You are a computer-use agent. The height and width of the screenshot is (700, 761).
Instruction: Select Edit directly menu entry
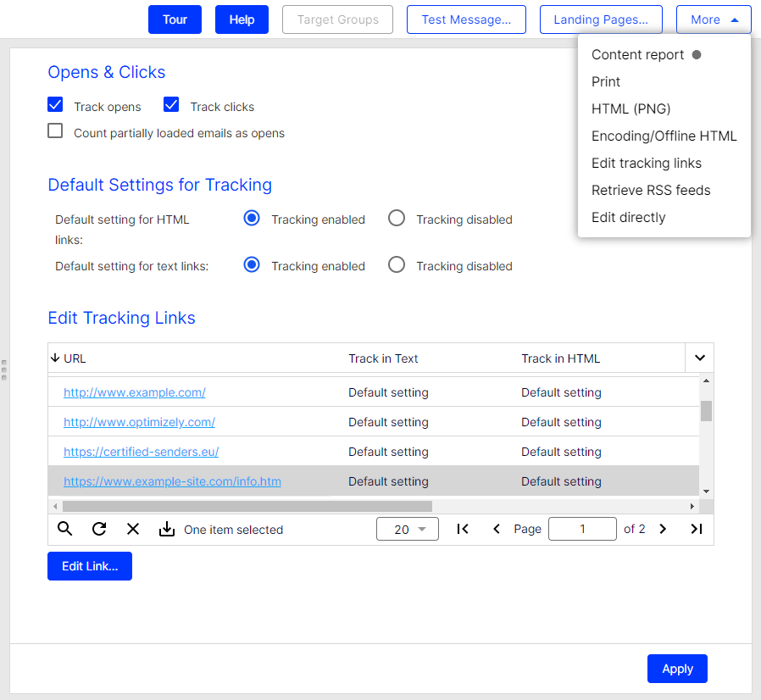(x=629, y=218)
